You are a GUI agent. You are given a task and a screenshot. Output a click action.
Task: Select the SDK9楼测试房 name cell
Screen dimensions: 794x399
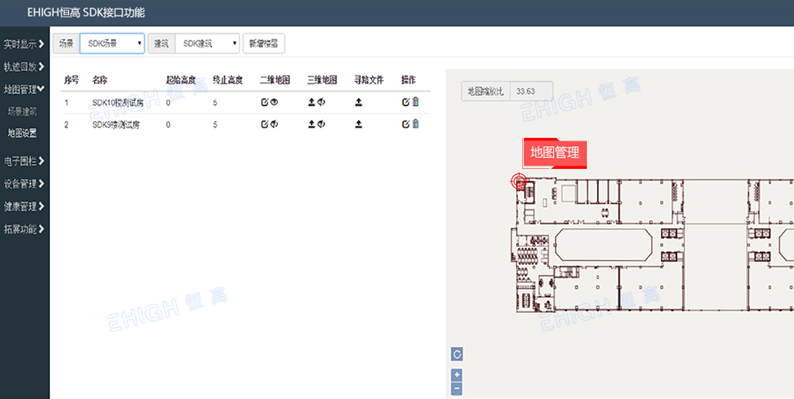pyautogui.click(x=115, y=125)
